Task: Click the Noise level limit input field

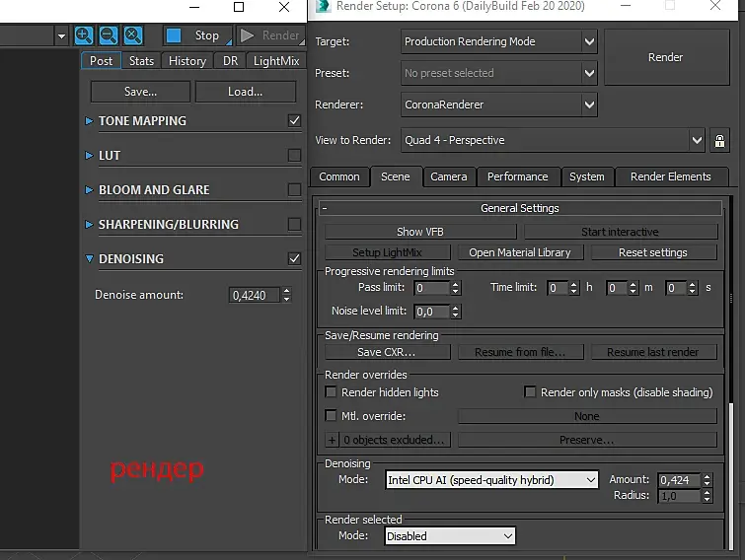Action: pos(432,312)
